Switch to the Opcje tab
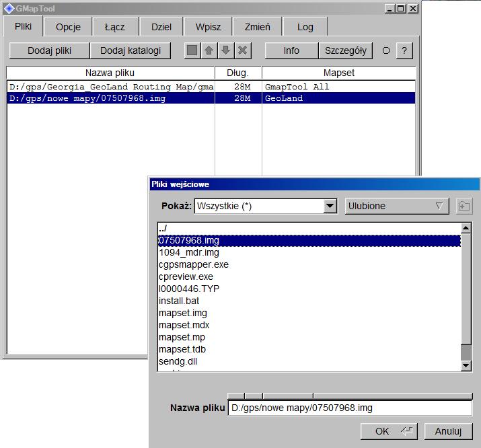The image size is (481, 448). click(68, 27)
